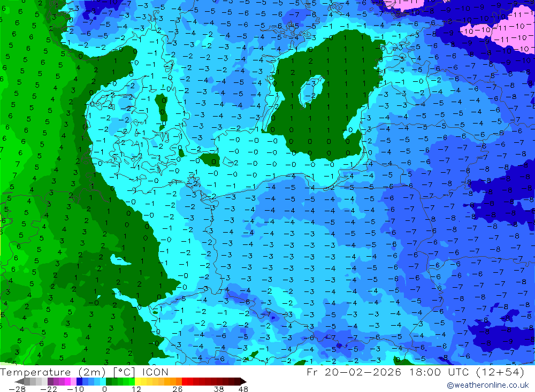Click the -28 legend label
The image size is (535, 392).
17,389
